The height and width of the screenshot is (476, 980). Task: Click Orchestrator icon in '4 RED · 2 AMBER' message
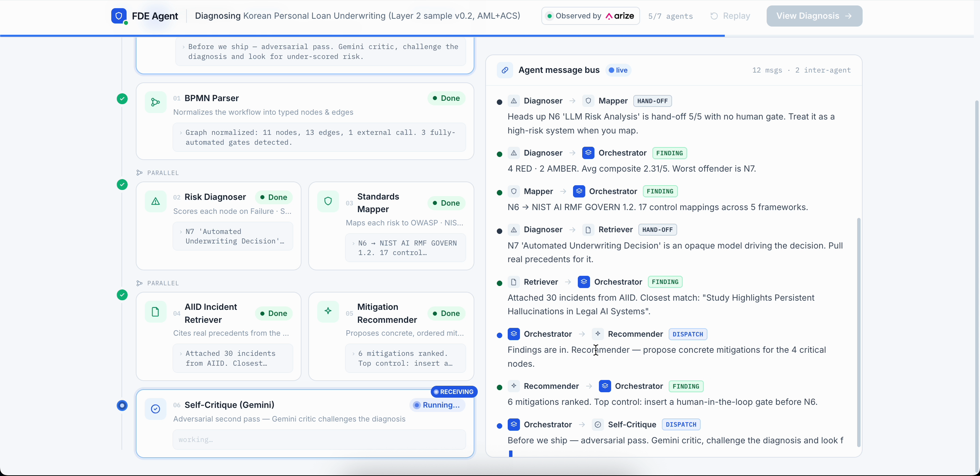coord(588,153)
